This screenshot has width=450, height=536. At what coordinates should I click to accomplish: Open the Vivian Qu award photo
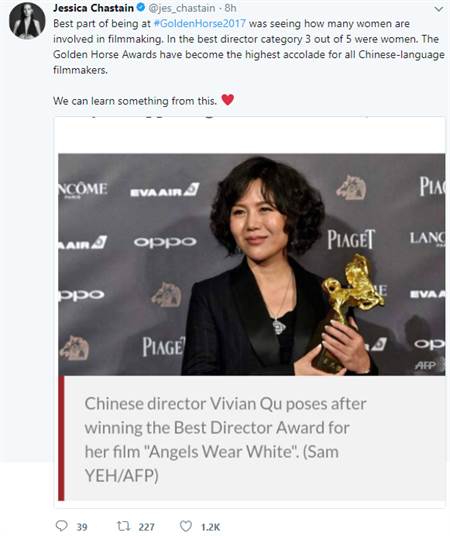tap(252, 264)
